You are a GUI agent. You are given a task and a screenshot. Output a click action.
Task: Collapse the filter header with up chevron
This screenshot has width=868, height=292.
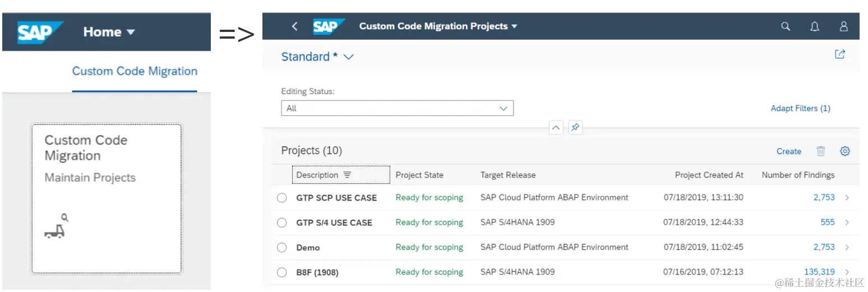pos(556,128)
